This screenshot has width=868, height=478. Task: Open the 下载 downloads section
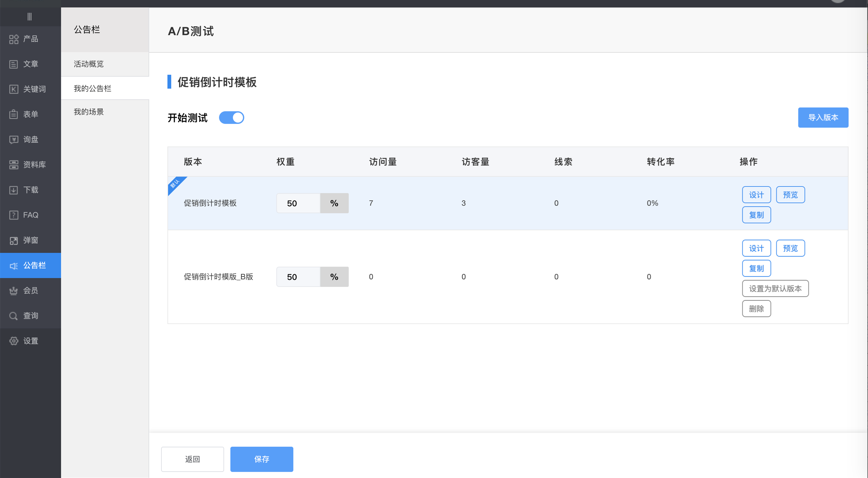tap(30, 190)
